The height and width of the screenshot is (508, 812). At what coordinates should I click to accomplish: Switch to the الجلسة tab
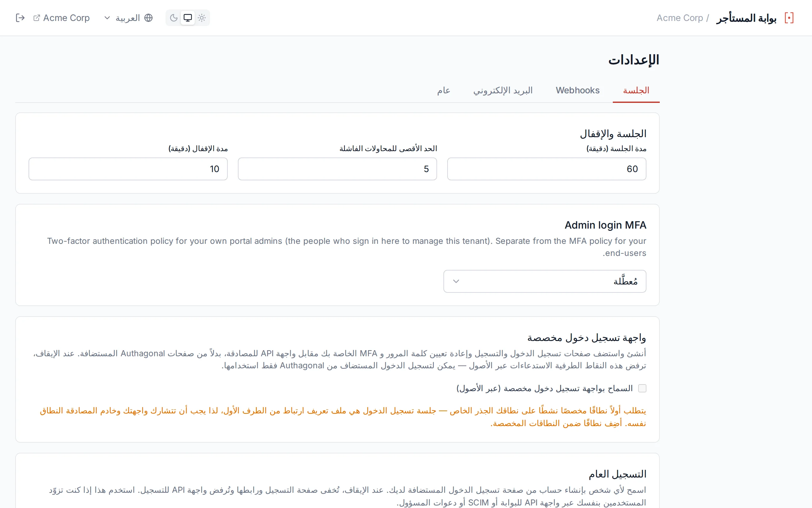pyautogui.click(x=636, y=90)
